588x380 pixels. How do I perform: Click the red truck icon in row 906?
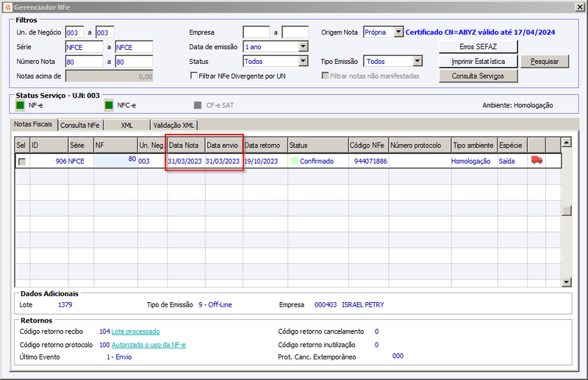coord(537,160)
